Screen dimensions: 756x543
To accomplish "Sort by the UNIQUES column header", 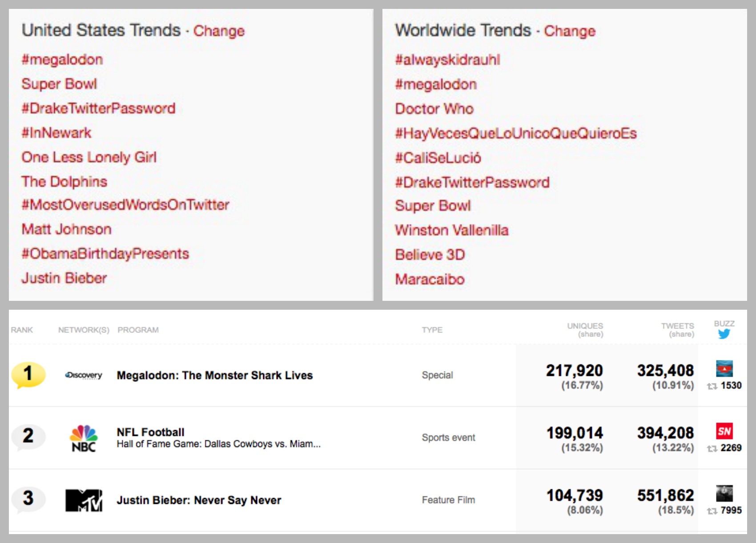I will [585, 330].
